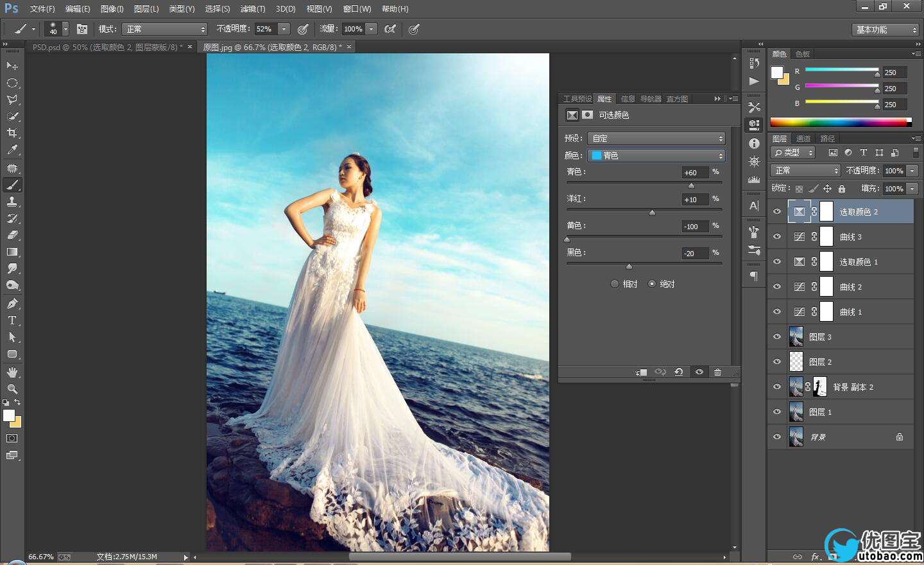Screen dimensions: 924x565
Task: Hide the 曲线 3 layer
Action: pos(777,237)
